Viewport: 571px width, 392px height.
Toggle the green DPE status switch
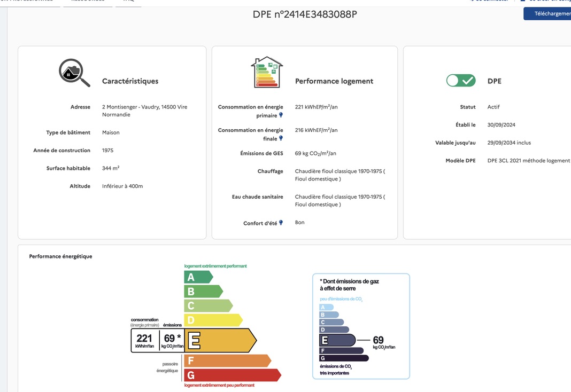(460, 81)
